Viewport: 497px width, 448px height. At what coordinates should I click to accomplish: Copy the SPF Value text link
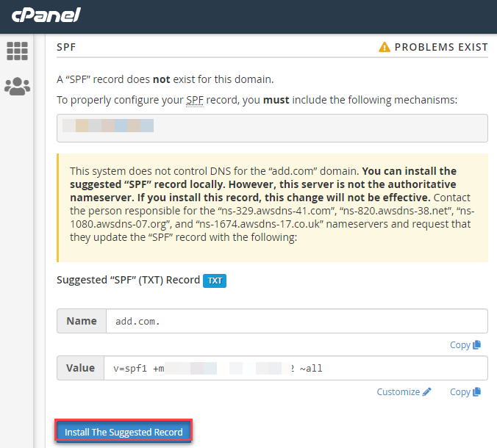(460, 392)
